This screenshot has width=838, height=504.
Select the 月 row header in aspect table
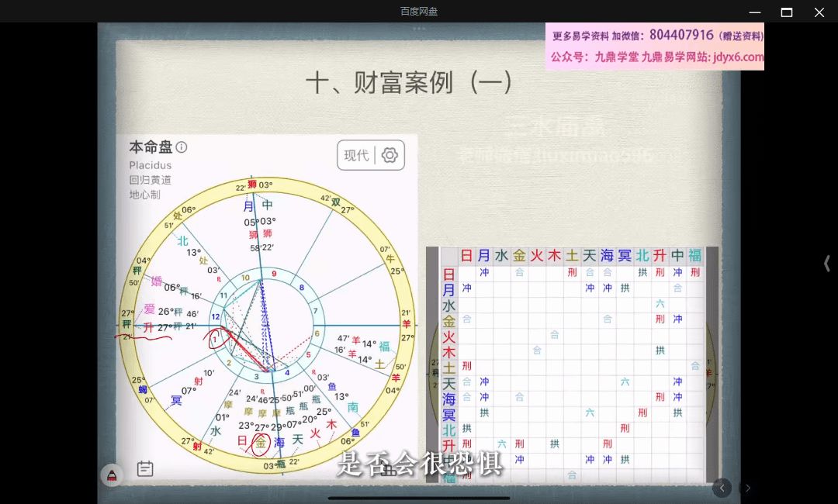point(448,290)
